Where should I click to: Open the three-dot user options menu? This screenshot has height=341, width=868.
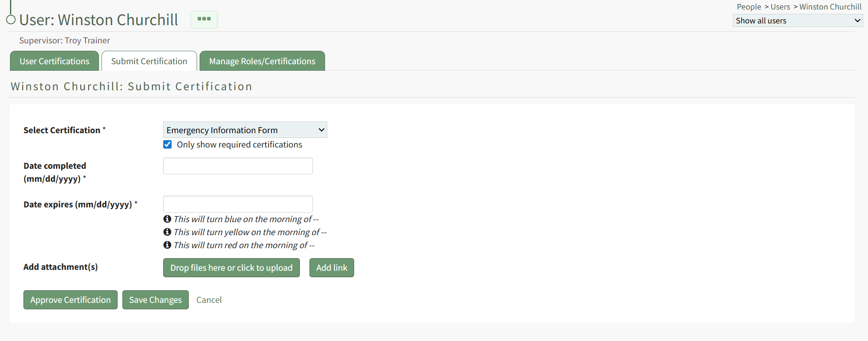(204, 20)
